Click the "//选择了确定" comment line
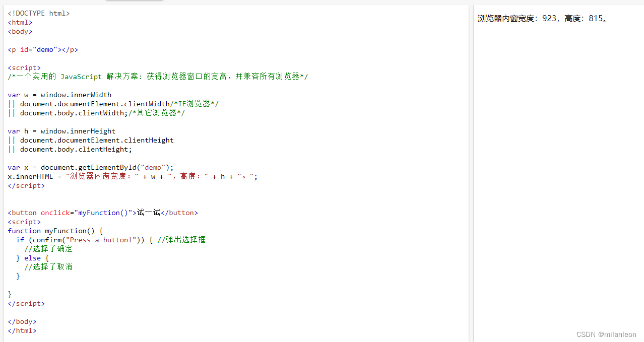 tap(48, 249)
